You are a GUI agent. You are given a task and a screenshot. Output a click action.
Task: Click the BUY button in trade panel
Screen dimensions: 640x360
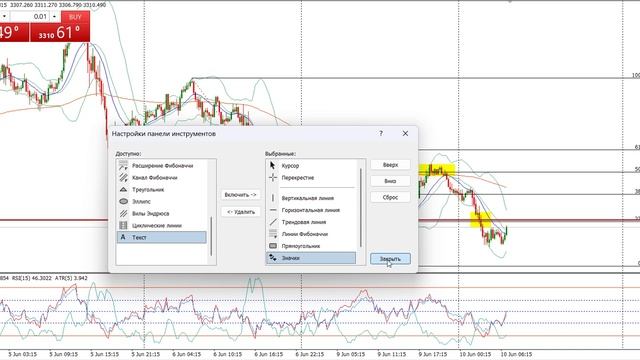75,17
